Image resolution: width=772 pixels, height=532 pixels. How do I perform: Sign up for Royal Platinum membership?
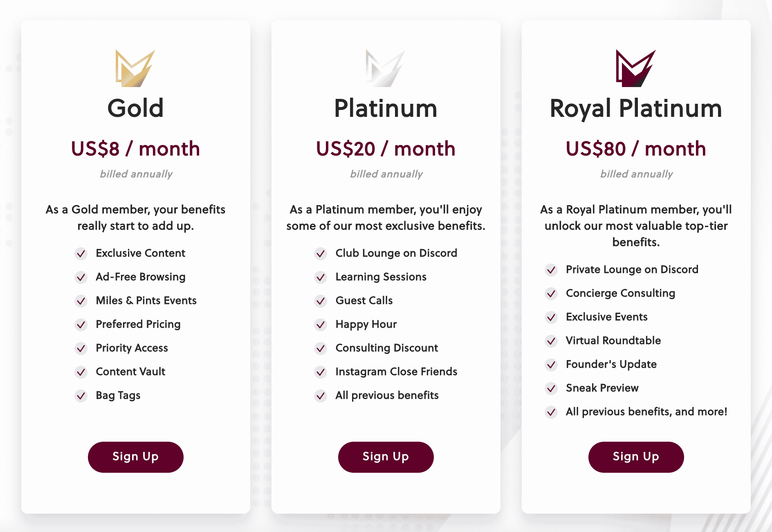(x=636, y=457)
